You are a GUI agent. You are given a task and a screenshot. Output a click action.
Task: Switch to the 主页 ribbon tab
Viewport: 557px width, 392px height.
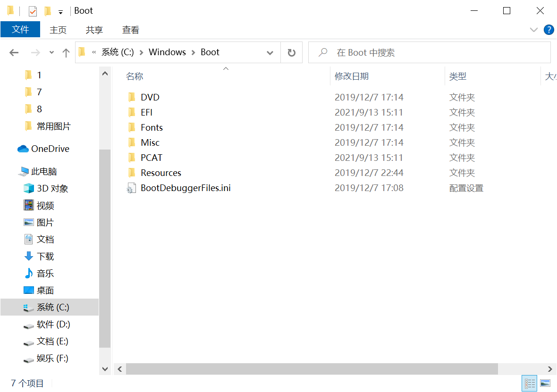[x=58, y=30]
